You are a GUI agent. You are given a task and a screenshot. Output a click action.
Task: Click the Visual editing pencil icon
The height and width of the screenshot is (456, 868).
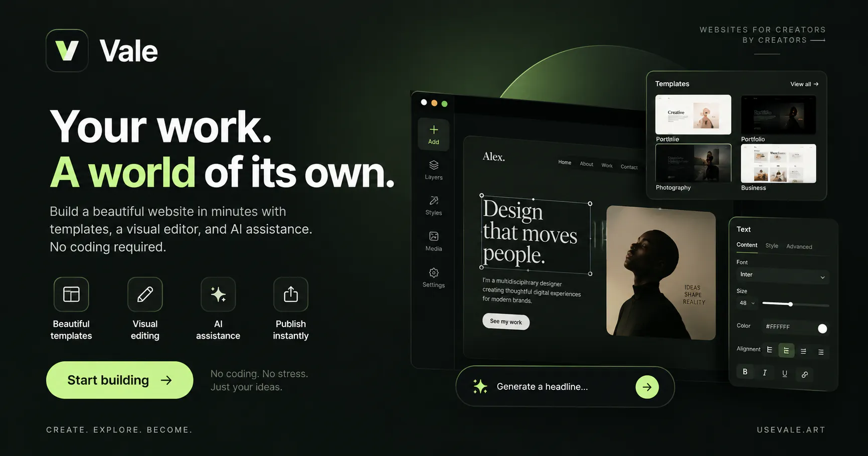click(x=145, y=294)
